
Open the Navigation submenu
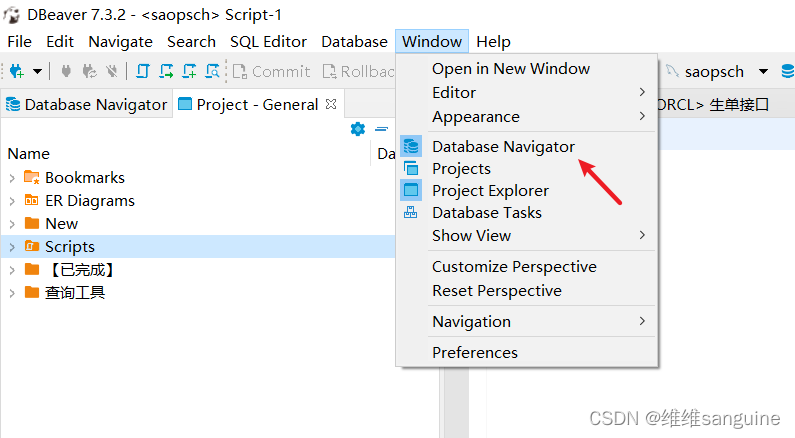pos(527,321)
